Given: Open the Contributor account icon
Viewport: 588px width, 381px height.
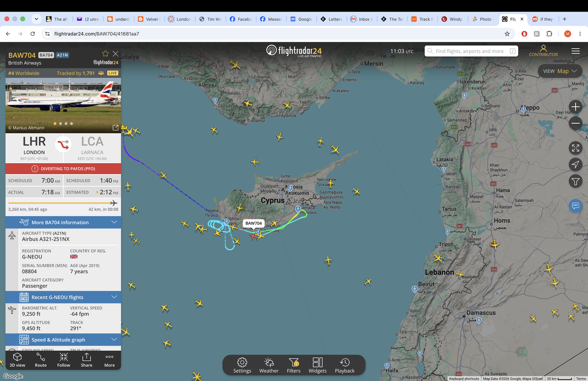Looking at the screenshot, I should [543, 51].
